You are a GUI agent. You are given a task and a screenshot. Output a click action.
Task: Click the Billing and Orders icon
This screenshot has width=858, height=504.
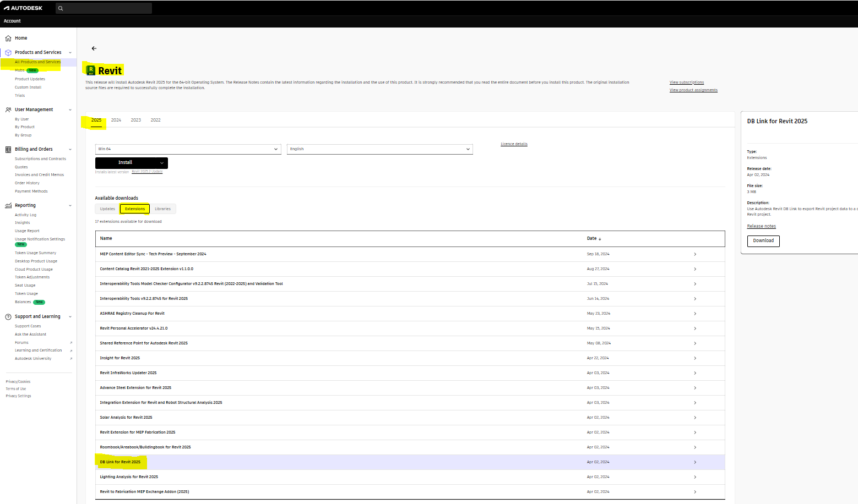click(x=8, y=150)
